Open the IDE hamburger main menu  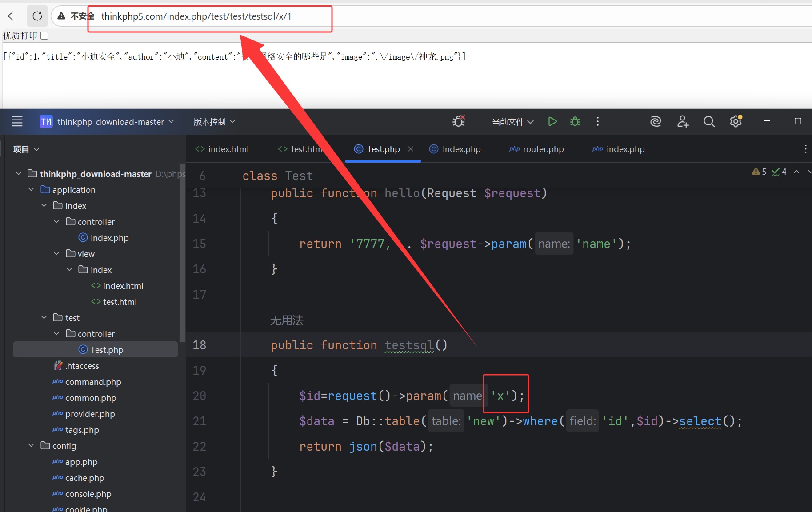(x=17, y=121)
